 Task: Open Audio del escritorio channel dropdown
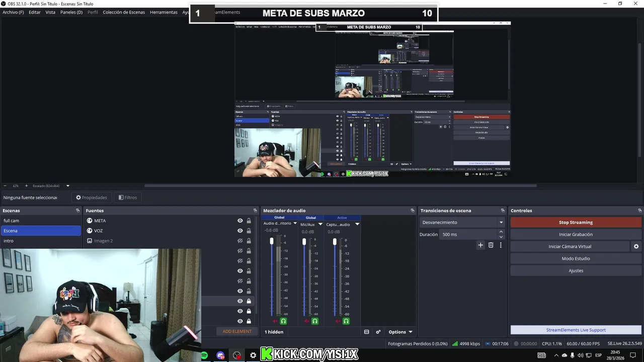pyautogui.click(x=295, y=224)
